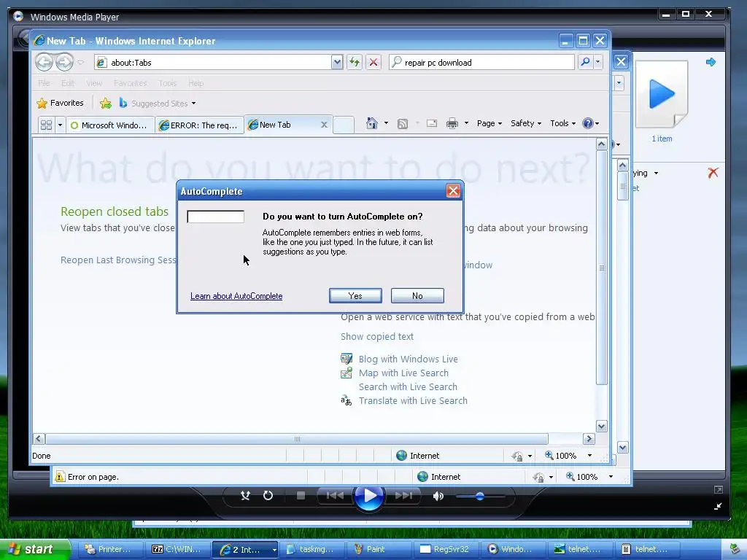Screen dimensions: 747x560
Task: Click the big blue Play button
Action: click(368, 496)
